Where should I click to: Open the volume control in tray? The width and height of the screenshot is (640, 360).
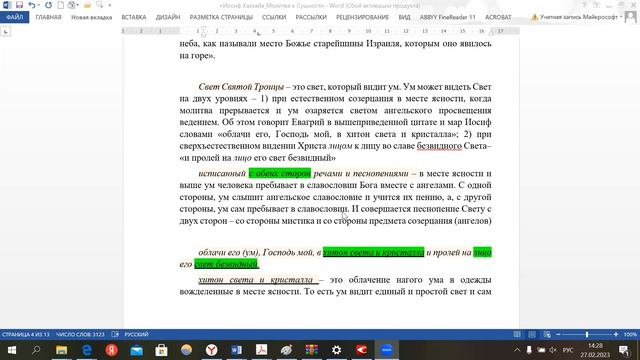pyautogui.click(x=553, y=350)
